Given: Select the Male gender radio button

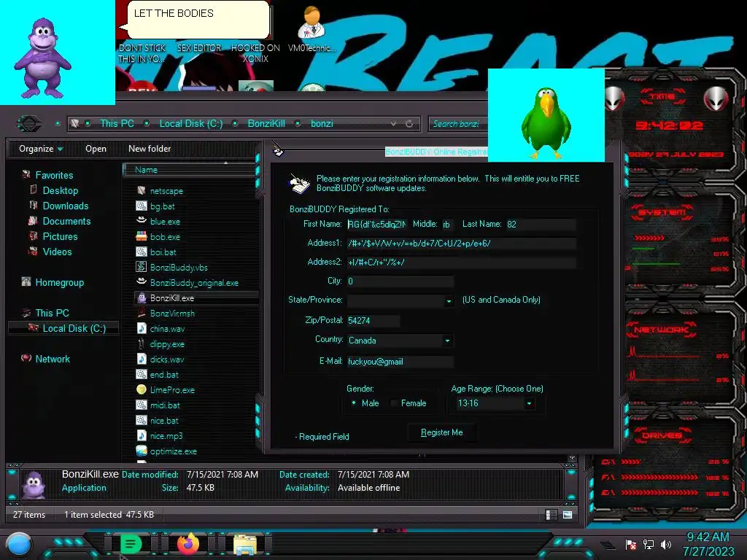Looking at the screenshot, I should [x=354, y=402].
